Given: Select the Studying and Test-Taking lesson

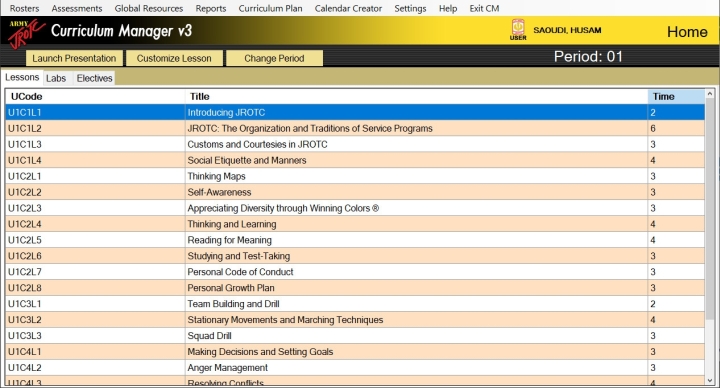Looking at the screenshot, I should (x=355, y=256).
